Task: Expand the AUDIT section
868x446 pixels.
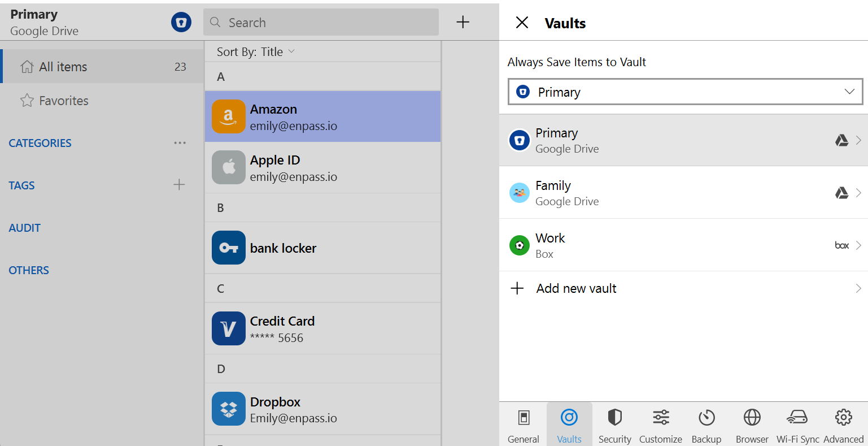Action: click(25, 228)
